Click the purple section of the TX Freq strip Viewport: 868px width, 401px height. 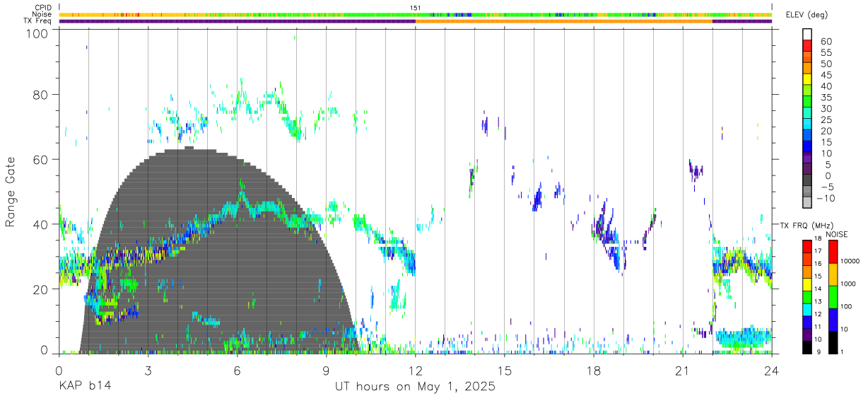(x=237, y=21)
